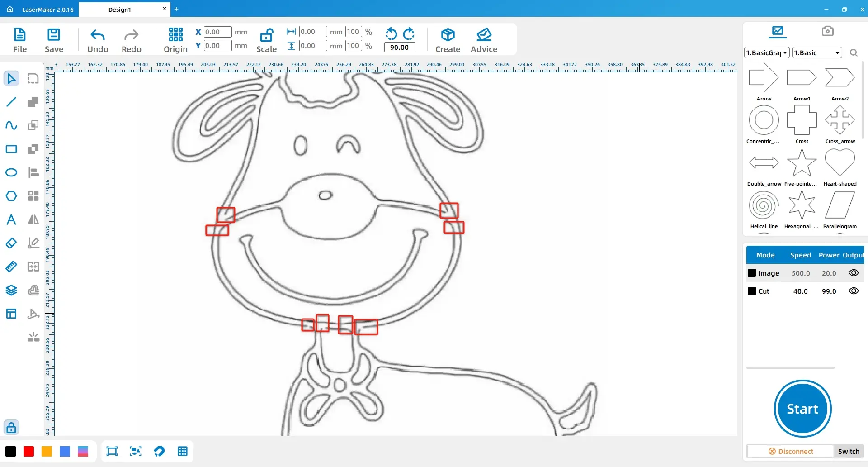This screenshot has height=467, width=868.
Task: Select the Ellipse tool
Action: click(11, 172)
